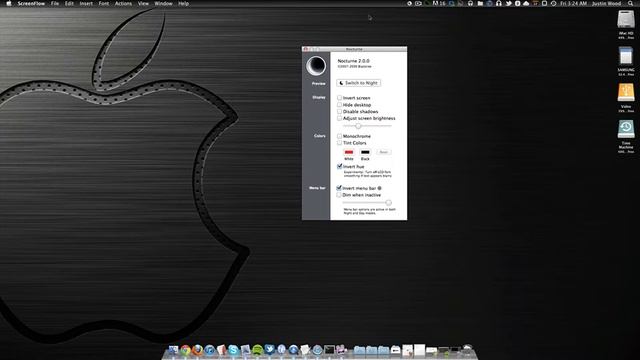Viewport: 640px width, 360px height.
Task: Open the Insert menu
Action: (86, 3)
